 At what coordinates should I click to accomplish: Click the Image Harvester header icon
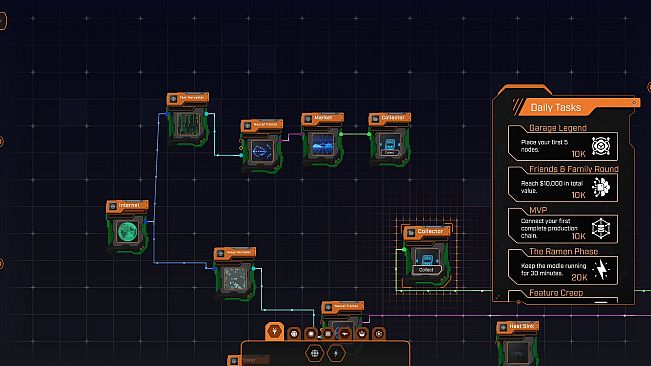point(220,253)
